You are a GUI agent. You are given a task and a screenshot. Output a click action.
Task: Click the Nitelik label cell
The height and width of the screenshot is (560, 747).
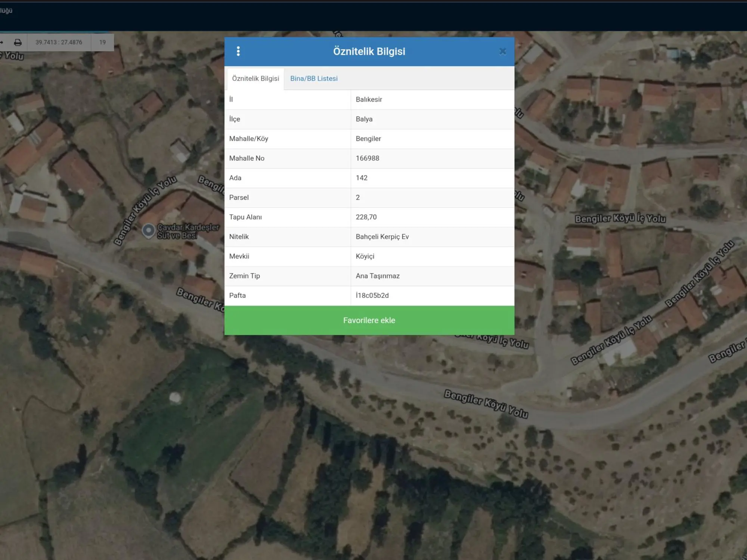[x=288, y=236]
